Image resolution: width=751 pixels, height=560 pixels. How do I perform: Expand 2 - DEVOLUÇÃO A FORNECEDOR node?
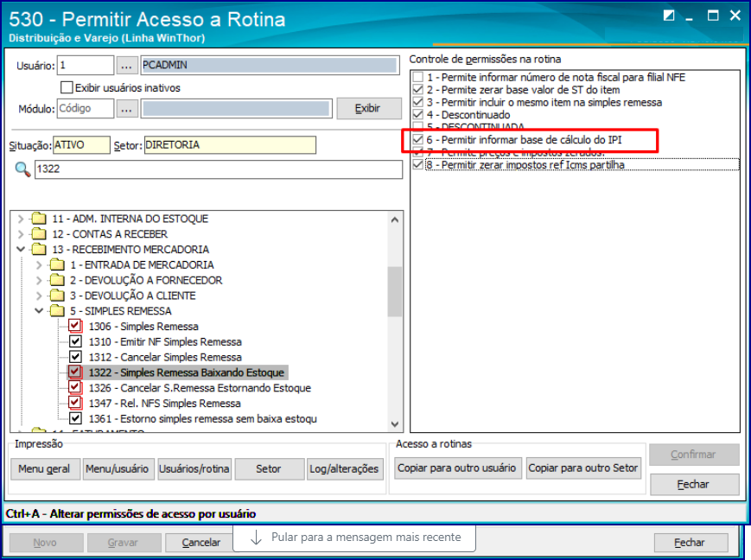pyautogui.click(x=39, y=280)
